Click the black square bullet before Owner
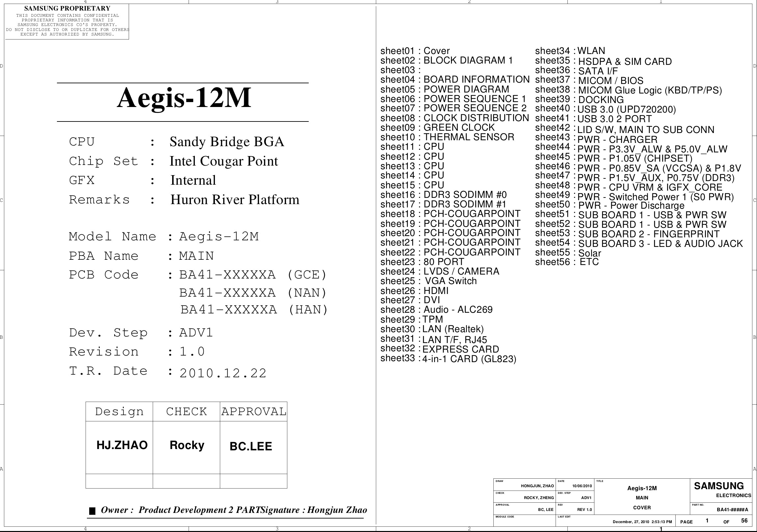 [x=92, y=511]
